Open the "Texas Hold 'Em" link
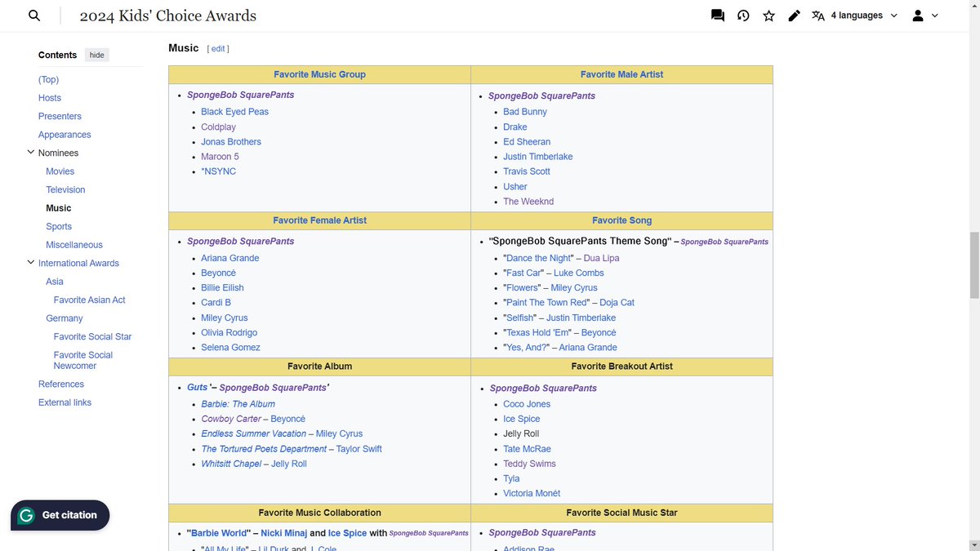Image resolution: width=980 pixels, height=551 pixels. [x=537, y=332]
